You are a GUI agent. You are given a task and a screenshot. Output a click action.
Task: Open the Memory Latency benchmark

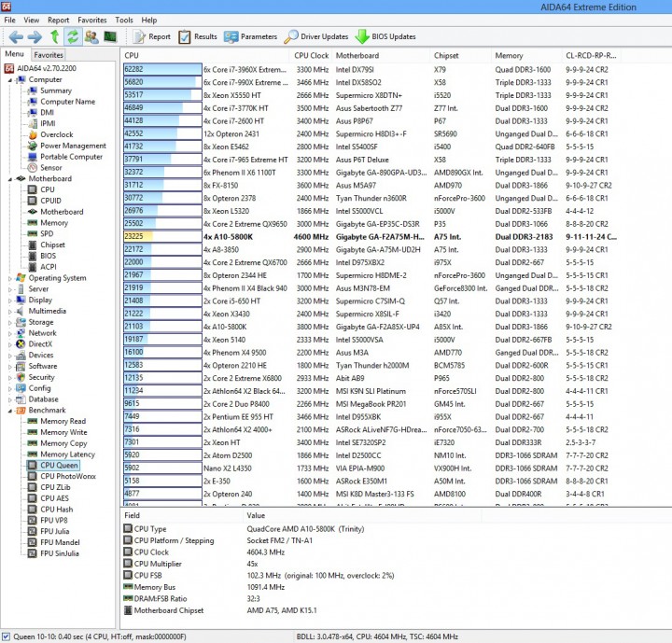click(x=68, y=454)
